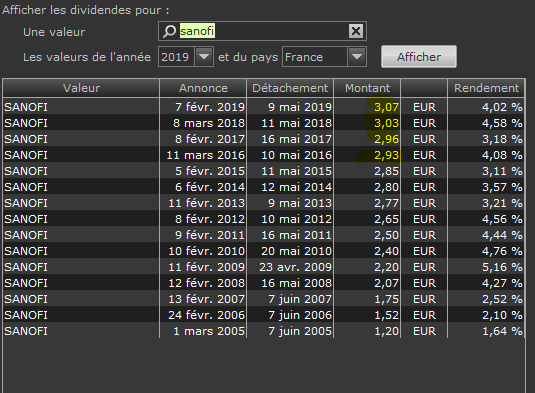Select the 2,96 amount cell
Viewport: 535px width, 393px height.
[367, 139]
